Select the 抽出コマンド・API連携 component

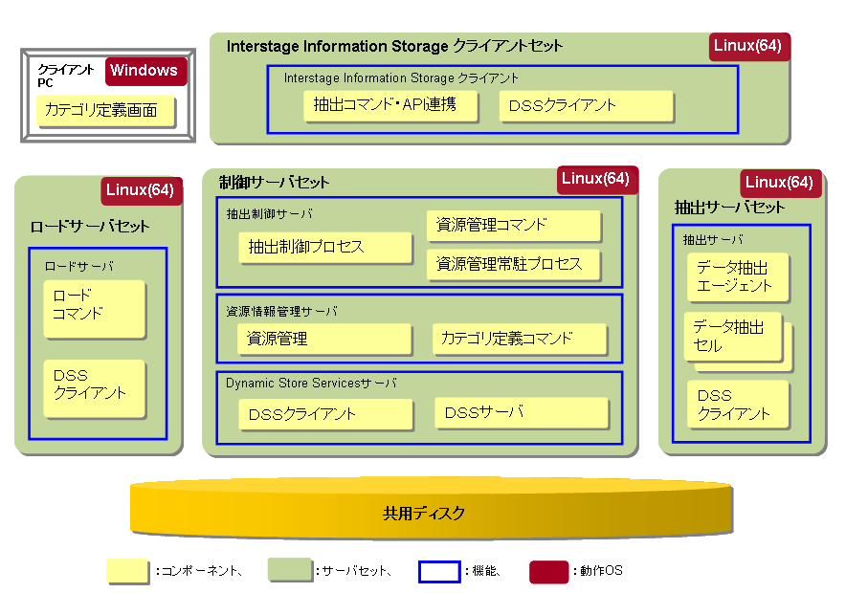coord(390,105)
